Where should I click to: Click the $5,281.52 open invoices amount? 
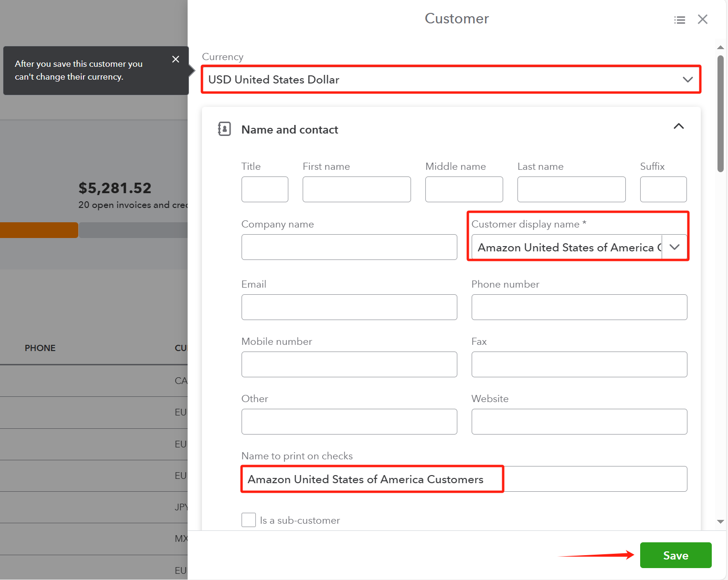[x=115, y=188]
